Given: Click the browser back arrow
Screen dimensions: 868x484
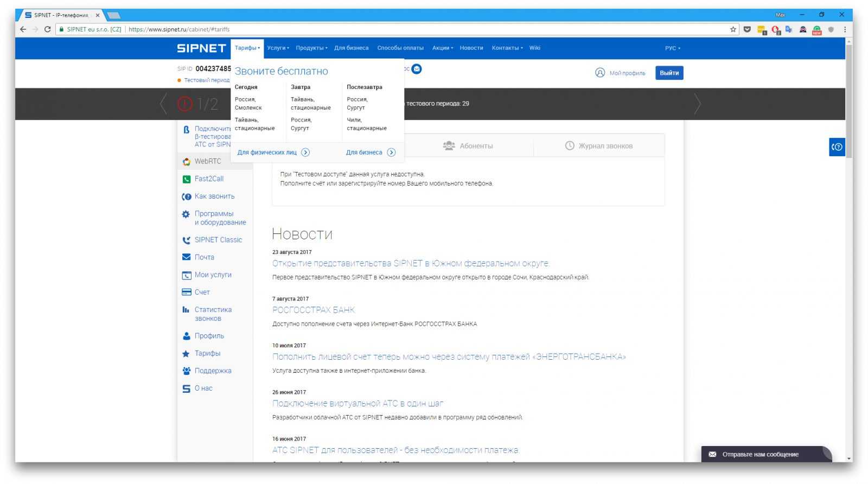Looking at the screenshot, I should coord(23,29).
